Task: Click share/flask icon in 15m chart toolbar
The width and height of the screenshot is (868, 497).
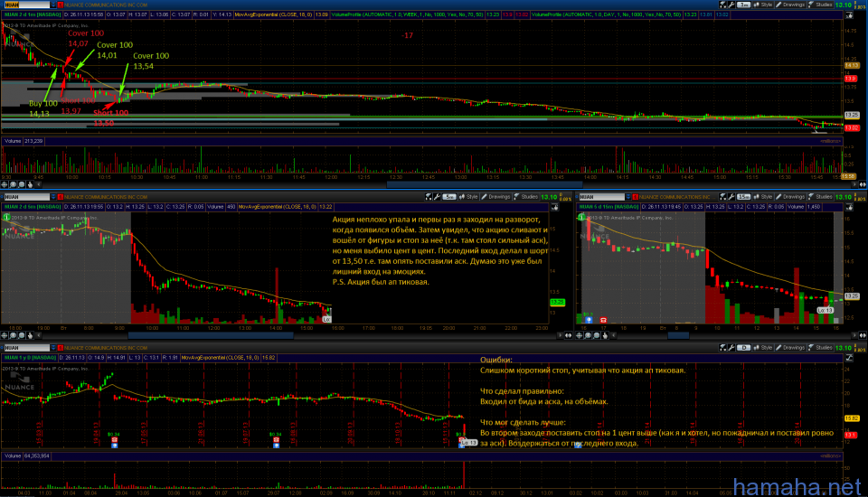Action: 722,197
